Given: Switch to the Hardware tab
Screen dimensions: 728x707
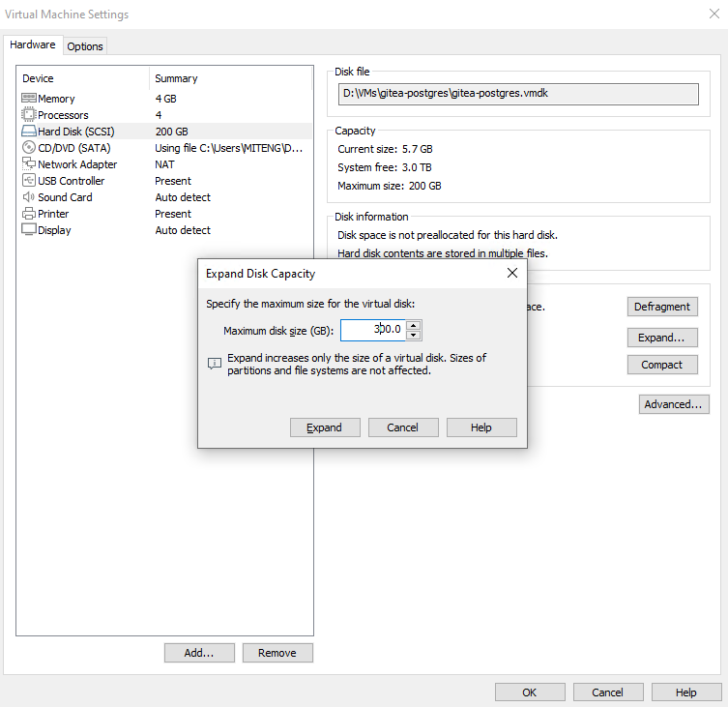Looking at the screenshot, I should [x=33, y=45].
